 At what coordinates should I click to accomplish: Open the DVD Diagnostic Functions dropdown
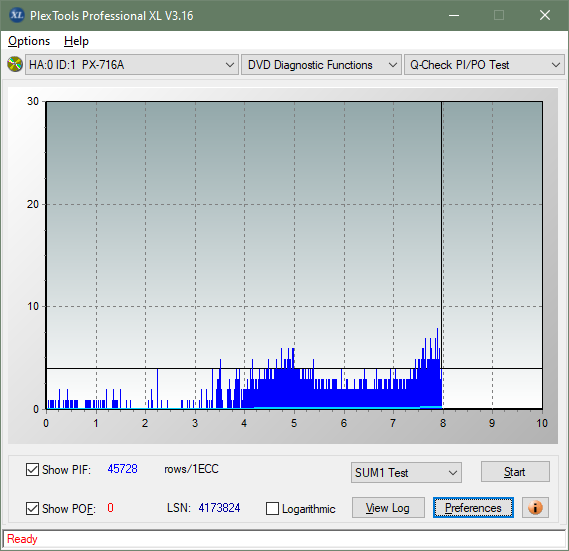pyautogui.click(x=321, y=65)
